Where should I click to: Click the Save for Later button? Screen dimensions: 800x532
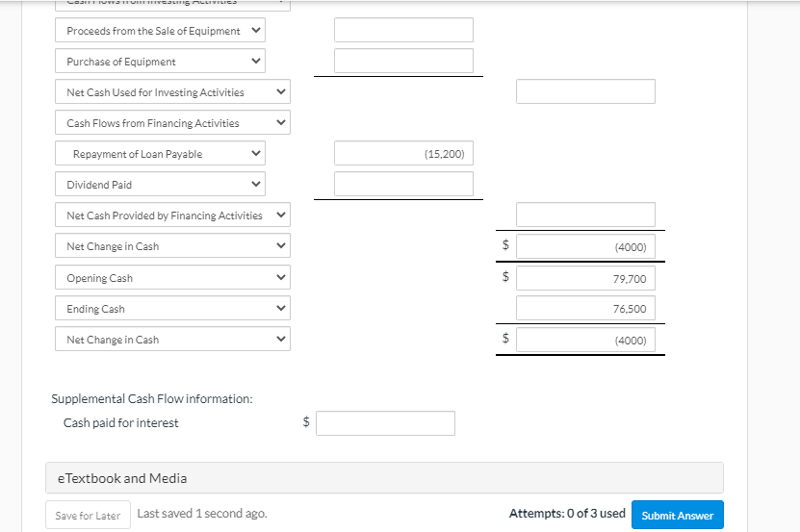click(88, 516)
